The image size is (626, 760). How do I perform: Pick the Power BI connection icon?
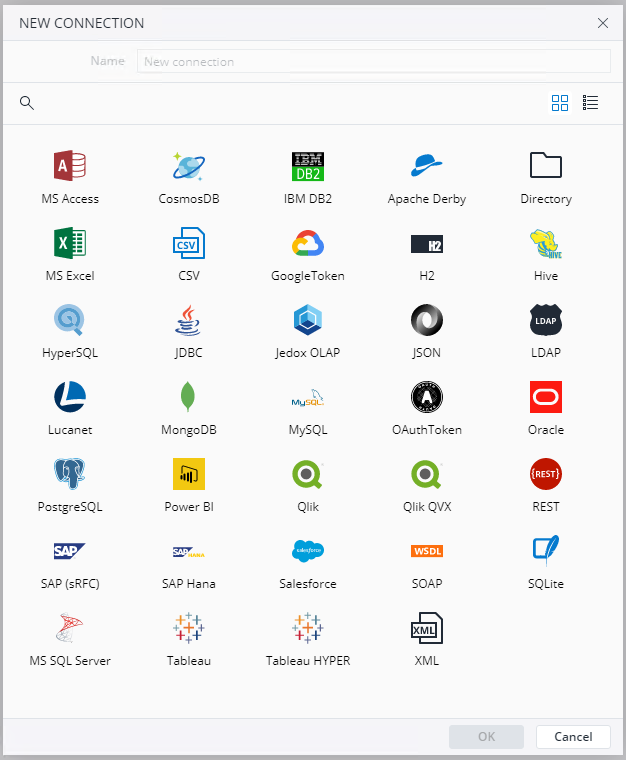pos(189,474)
